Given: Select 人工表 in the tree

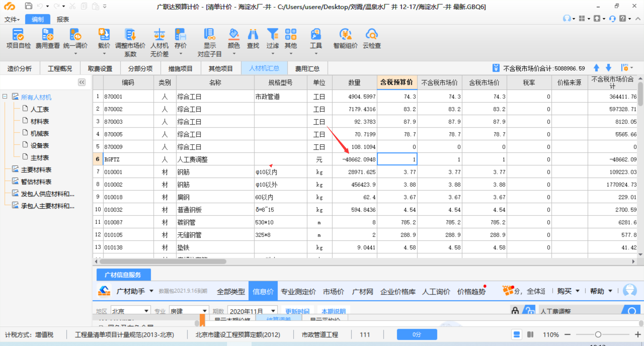Looking at the screenshot, I should point(40,109).
